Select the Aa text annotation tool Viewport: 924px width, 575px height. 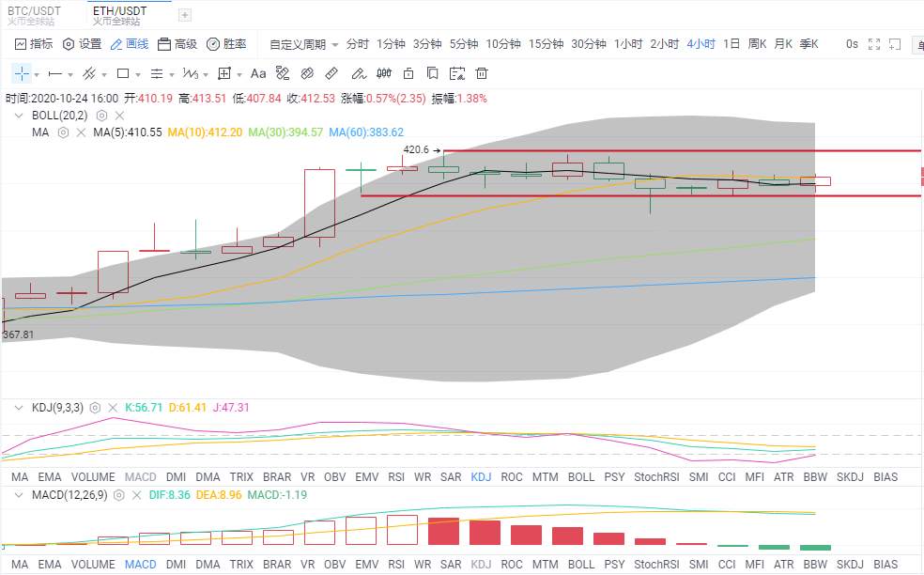258,73
